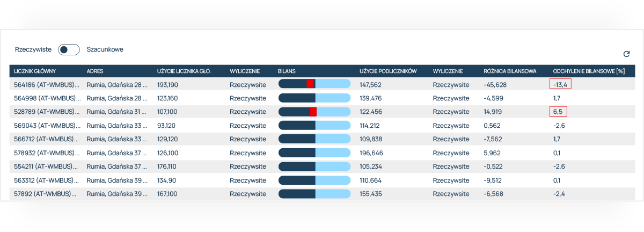Click the Odchylenie Bilansowe [%] column header
Viewport: 644px width, 232px height.
[x=588, y=71]
